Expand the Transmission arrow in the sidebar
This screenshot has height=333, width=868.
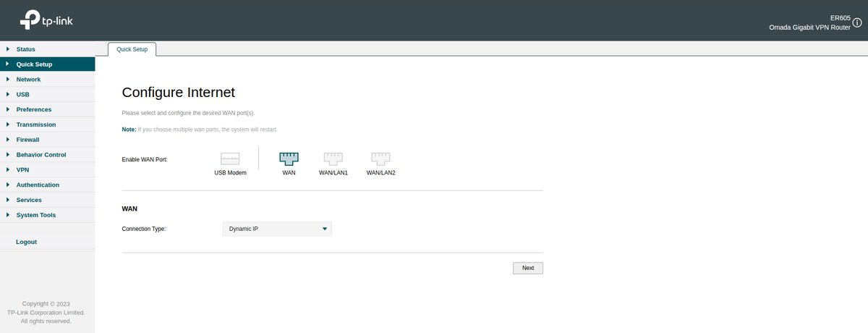pyautogui.click(x=7, y=125)
